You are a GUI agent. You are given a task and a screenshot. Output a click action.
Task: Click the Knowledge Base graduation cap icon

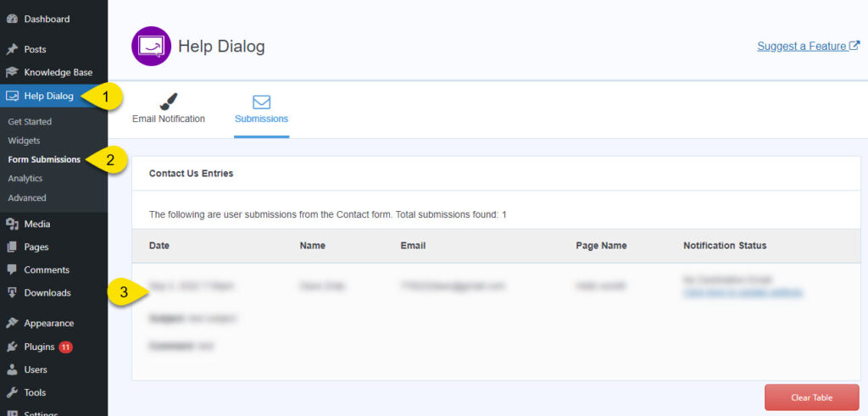(x=12, y=73)
